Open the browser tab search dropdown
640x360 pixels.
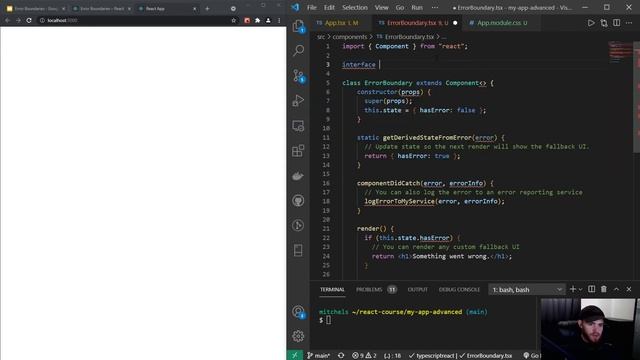(233, 9)
